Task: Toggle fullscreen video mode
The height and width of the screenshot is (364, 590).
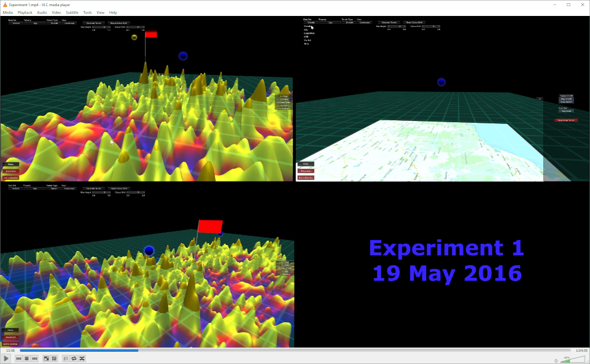Action: pyautogui.click(x=46, y=358)
